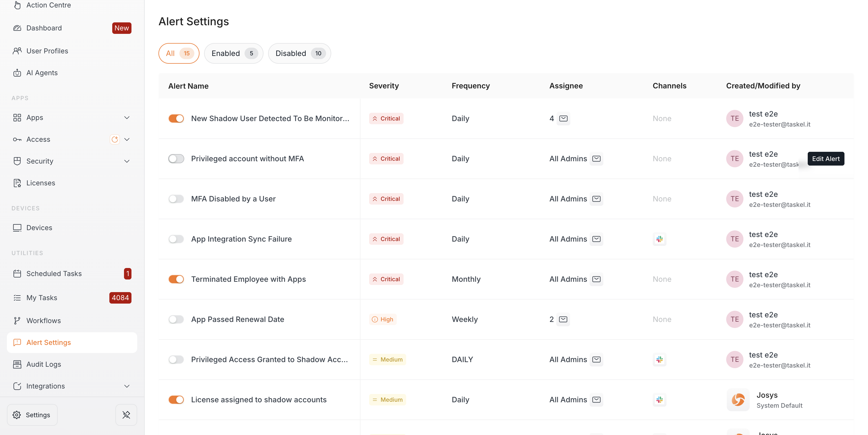
Task: Click email icon for New Shadow User row
Action: tap(563, 119)
